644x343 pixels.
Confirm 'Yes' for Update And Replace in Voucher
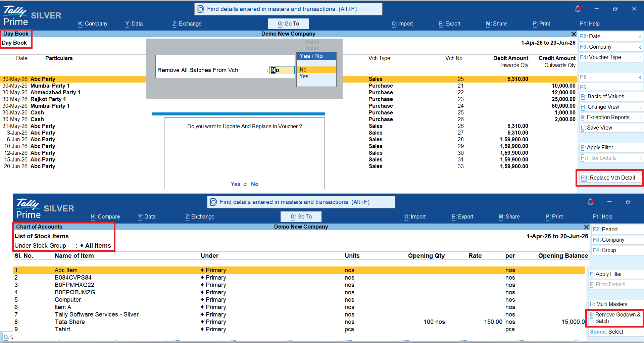235,184
